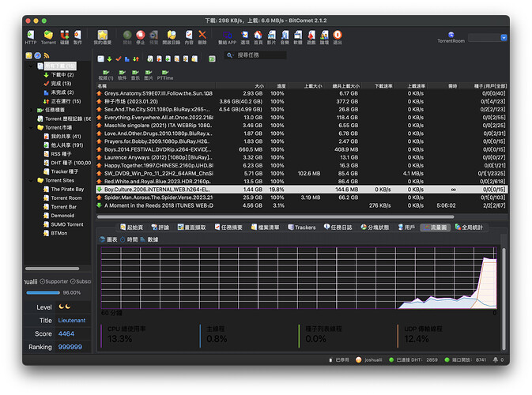Click the red Stop (停止) icon
This screenshot has height=395, width=532.
click(141, 37)
